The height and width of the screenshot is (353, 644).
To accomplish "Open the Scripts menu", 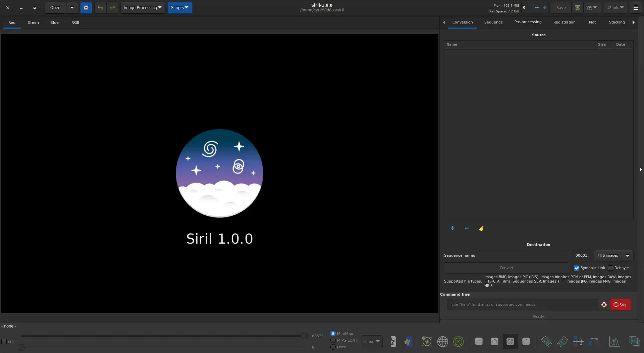I will click(180, 7).
